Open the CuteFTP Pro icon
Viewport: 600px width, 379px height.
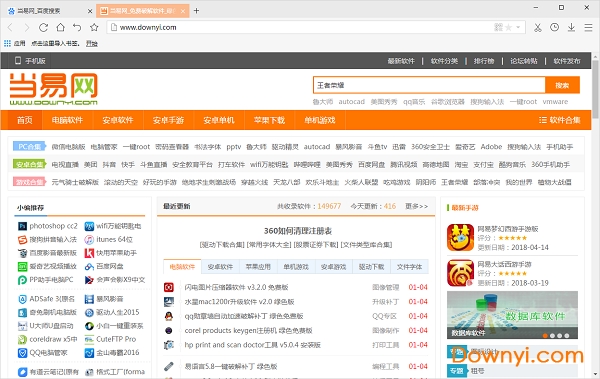(89, 339)
